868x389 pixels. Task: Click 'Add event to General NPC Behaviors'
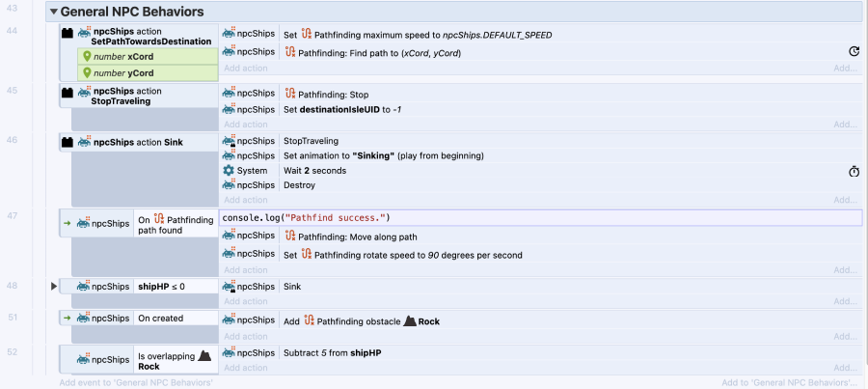click(x=135, y=382)
